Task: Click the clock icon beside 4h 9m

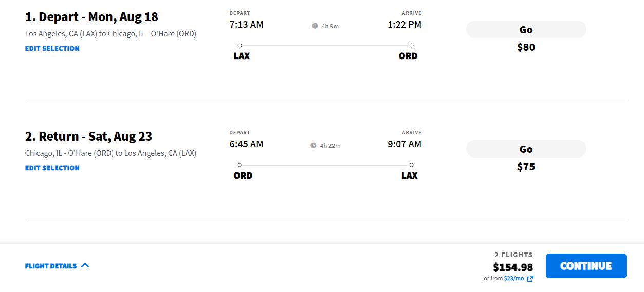Action: pyautogui.click(x=315, y=26)
